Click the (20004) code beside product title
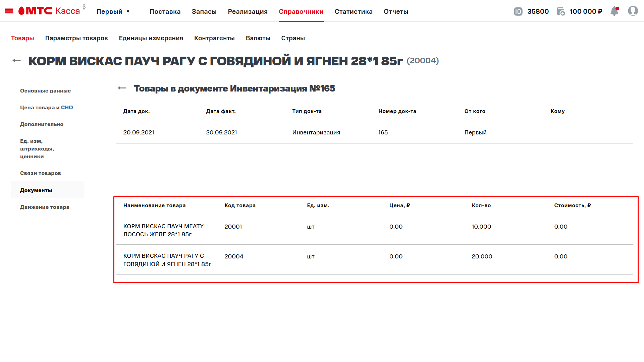 click(423, 61)
